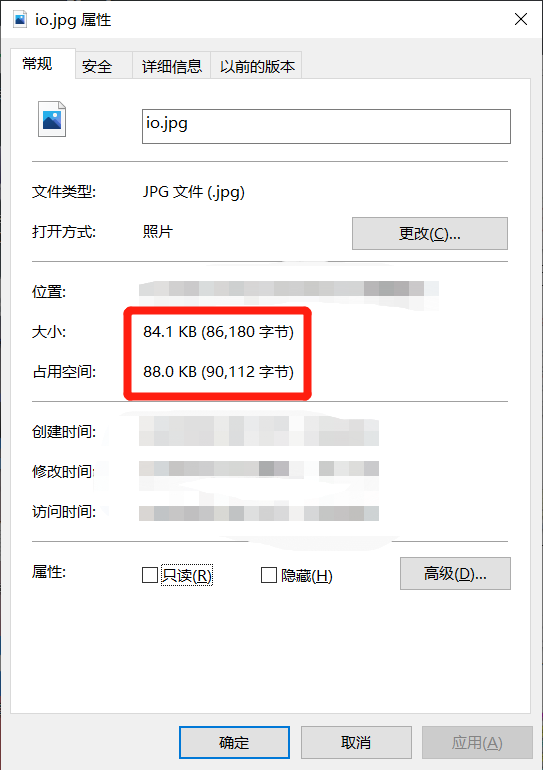Click the large JPG file type icon
543x770 pixels.
pyautogui.click(x=52, y=119)
